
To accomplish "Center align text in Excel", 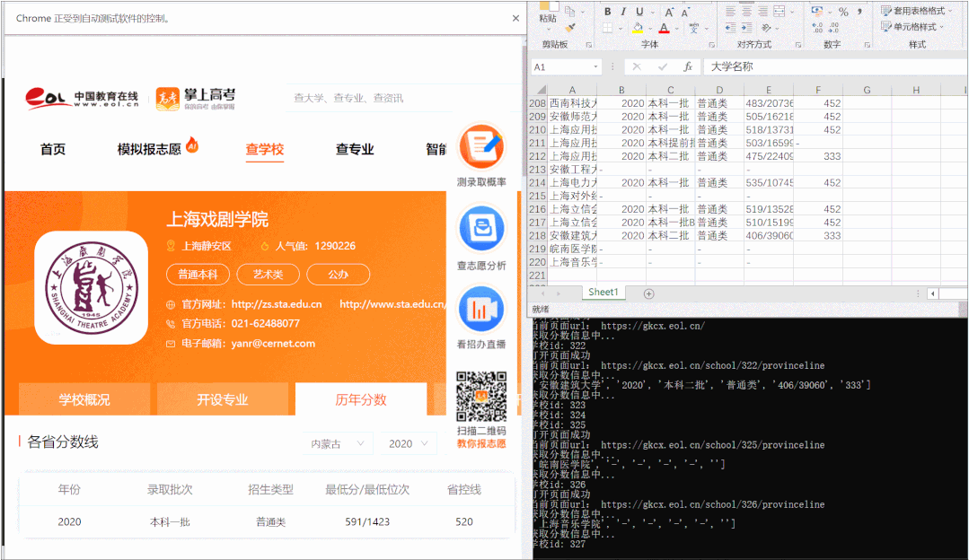I will pyautogui.click(x=746, y=12).
